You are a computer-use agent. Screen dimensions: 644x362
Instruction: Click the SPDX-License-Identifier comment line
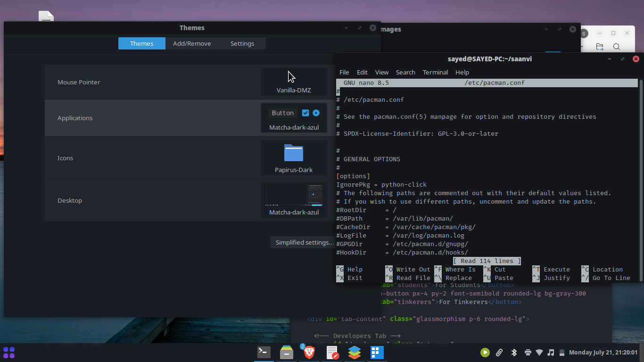coord(417,133)
